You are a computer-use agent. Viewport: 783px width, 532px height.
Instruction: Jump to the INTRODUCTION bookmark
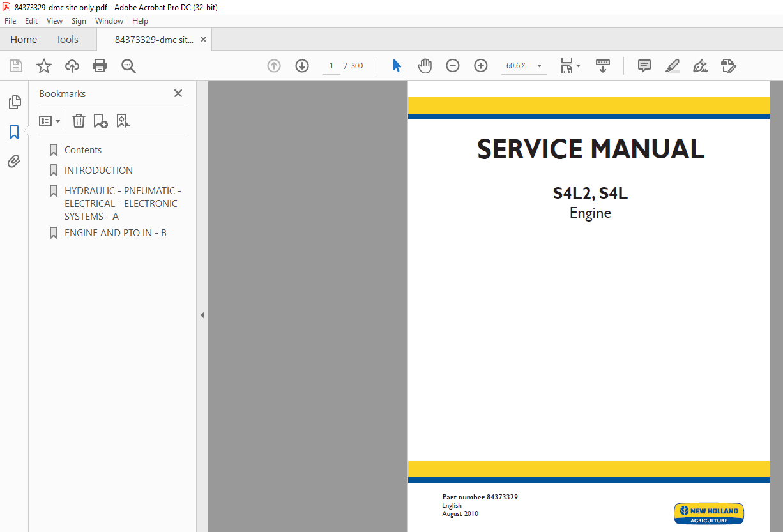coord(98,171)
